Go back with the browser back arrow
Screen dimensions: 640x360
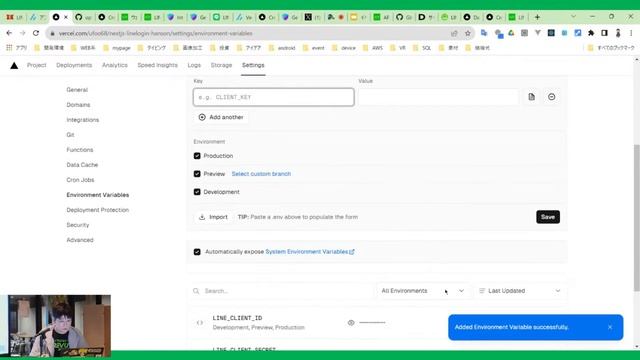9,33
